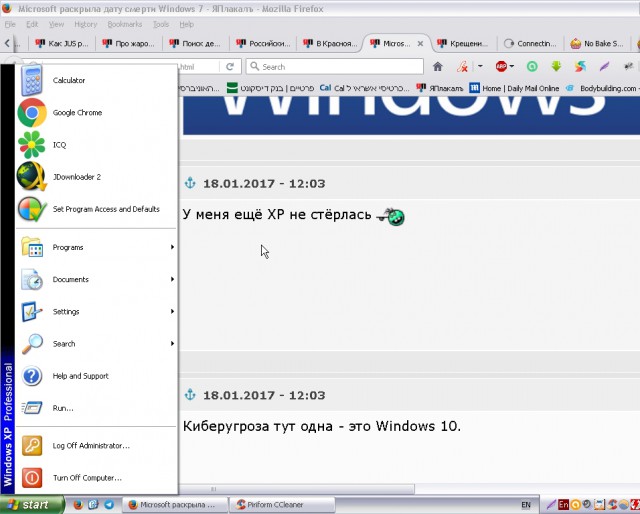The image size is (640, 514).
Task: Open the Bodybuilding.com bookmark
Action: (602, 88)
